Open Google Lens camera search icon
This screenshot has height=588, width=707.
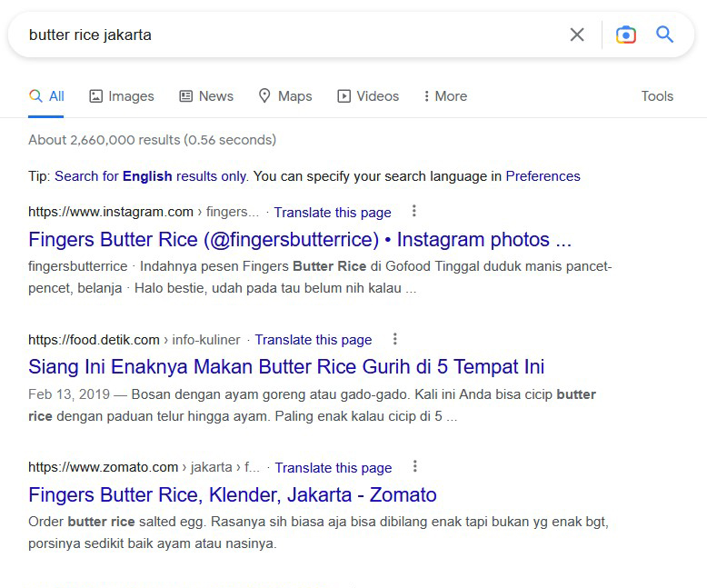pos(625,35)
